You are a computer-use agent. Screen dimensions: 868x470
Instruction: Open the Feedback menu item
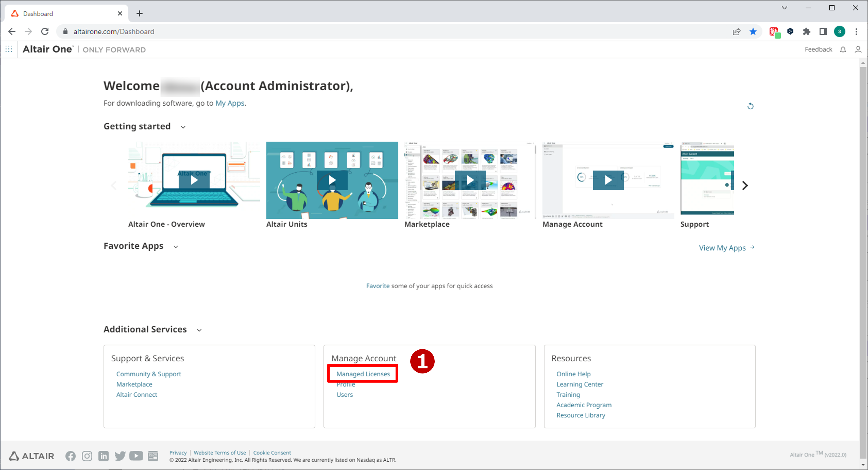[818, 50]
